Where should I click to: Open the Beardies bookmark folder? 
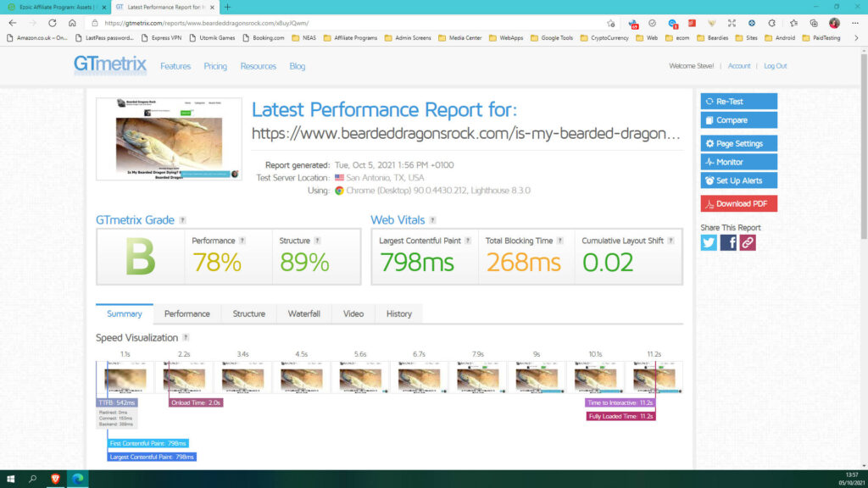(712, 38)
